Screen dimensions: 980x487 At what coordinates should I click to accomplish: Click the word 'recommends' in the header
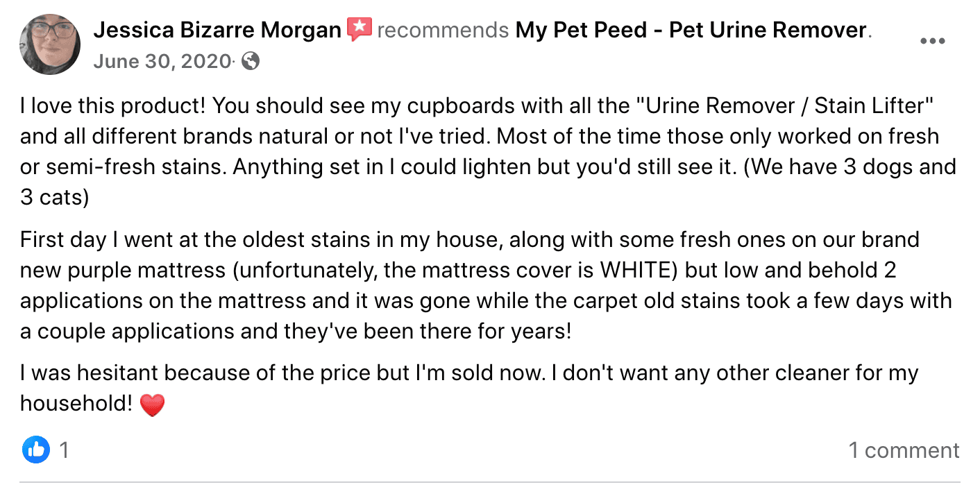point(443,31)
